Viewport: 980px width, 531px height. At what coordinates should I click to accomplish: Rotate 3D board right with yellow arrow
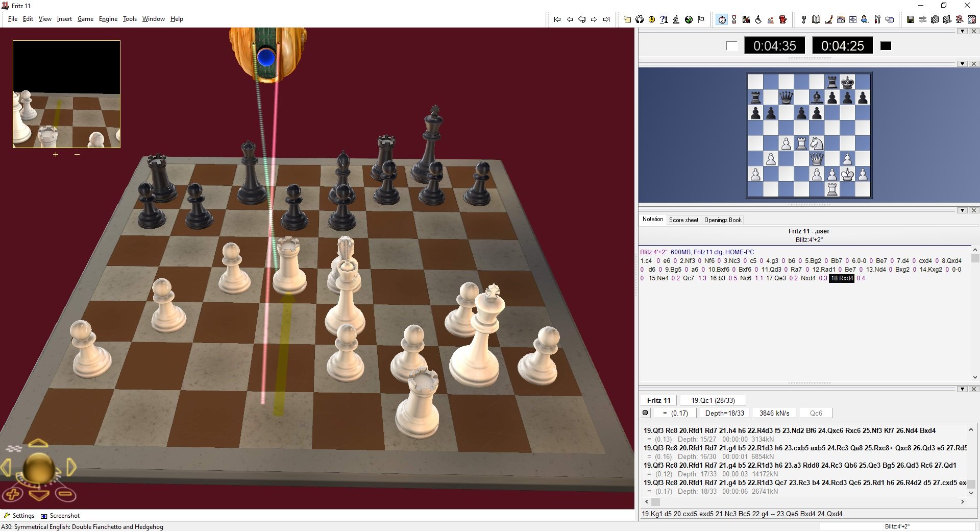pos(71,467)
